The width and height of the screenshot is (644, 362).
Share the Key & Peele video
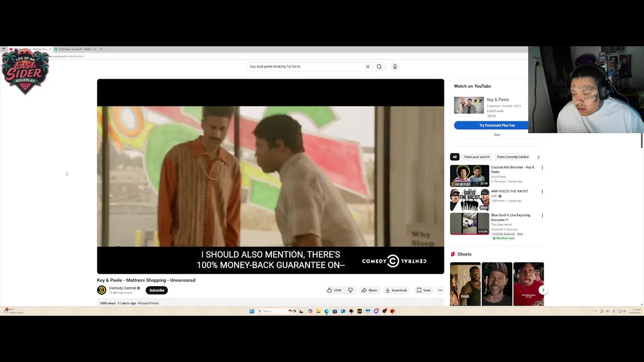pyautogui.click(x=369, y=290)
